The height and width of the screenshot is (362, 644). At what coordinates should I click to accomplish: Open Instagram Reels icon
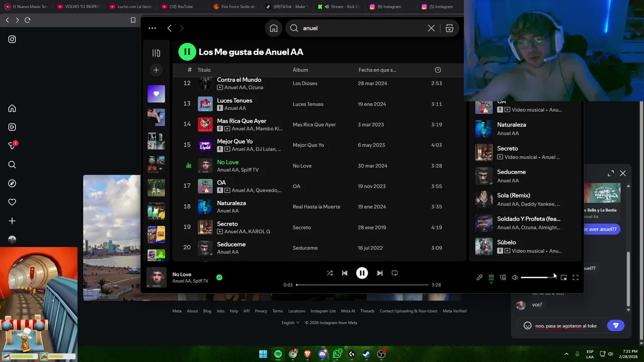coord(12,127)
